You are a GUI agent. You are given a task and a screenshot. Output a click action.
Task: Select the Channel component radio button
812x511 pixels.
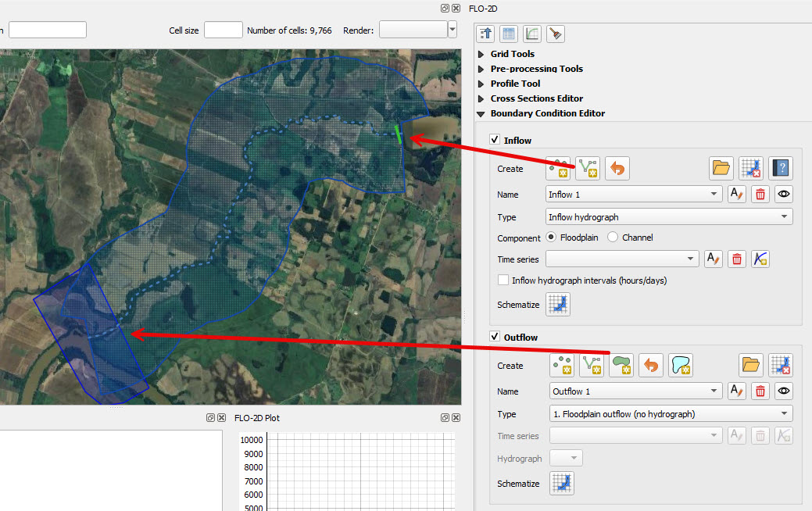click(x=613, y=238)
